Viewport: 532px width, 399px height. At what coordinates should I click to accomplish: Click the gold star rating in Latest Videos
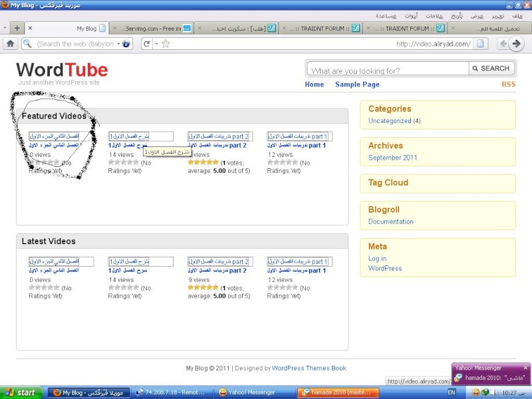[x=203, y=288]
